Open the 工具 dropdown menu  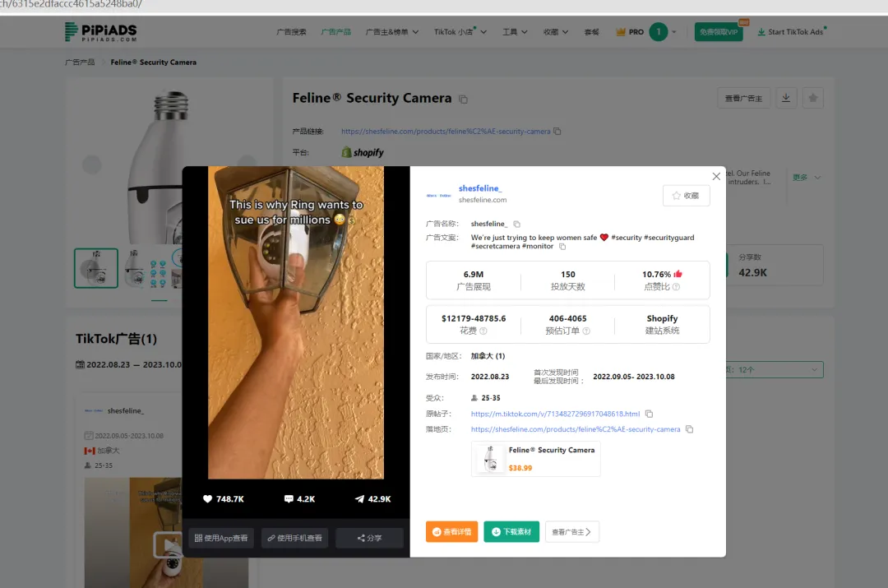[x=515, y=32]
